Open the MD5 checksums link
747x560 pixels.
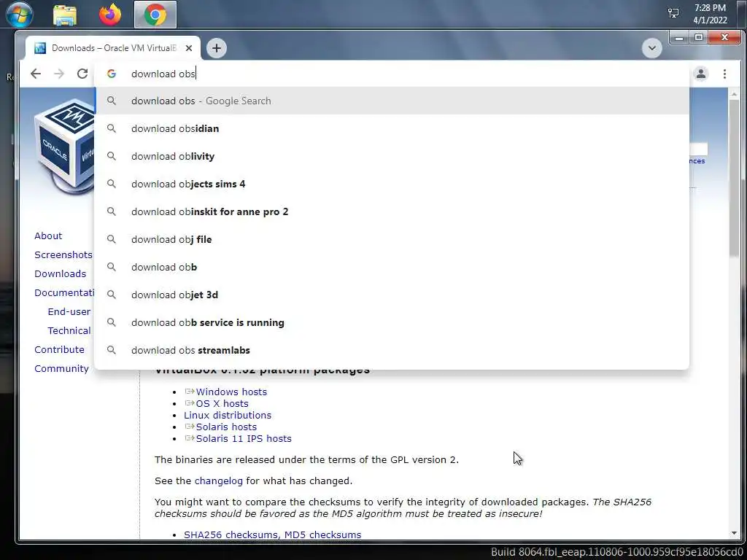pos(323,534)
